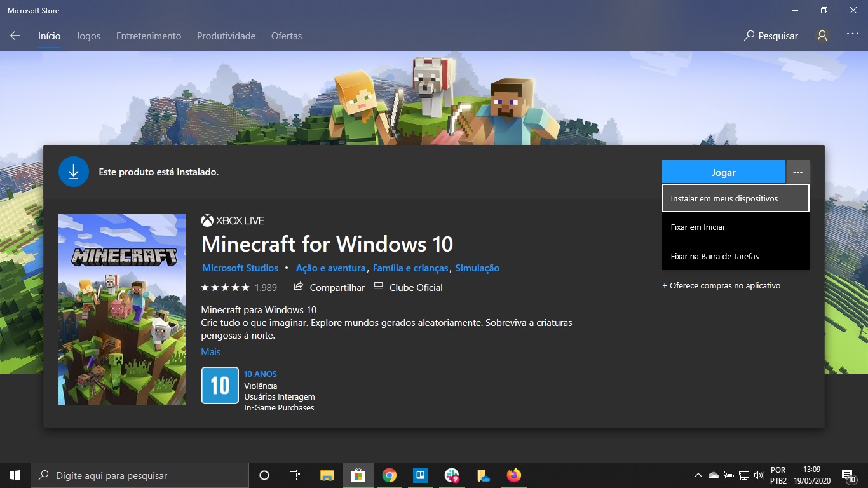868x488 pixels.
Task: Open the Action Center notifications icon
Action: [848, 475]
